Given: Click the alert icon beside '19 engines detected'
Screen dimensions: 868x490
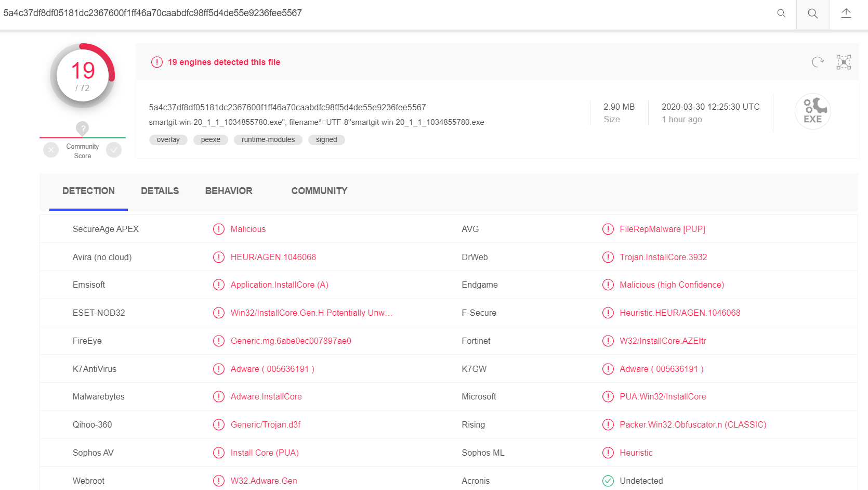Looking at the screenshot, I should coord(157,62).
